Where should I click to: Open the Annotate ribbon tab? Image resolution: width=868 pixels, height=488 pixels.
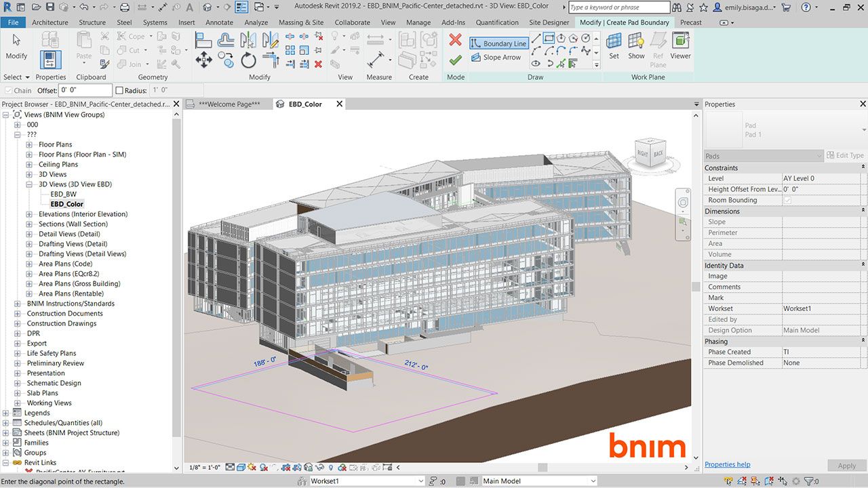[x=219, y=22]
